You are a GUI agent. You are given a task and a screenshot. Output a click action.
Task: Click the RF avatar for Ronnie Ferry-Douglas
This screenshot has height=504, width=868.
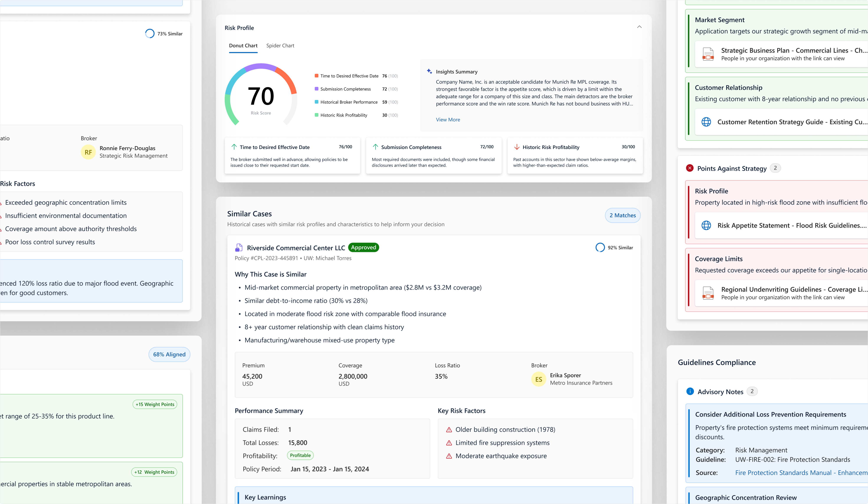[x=88, y=152]
